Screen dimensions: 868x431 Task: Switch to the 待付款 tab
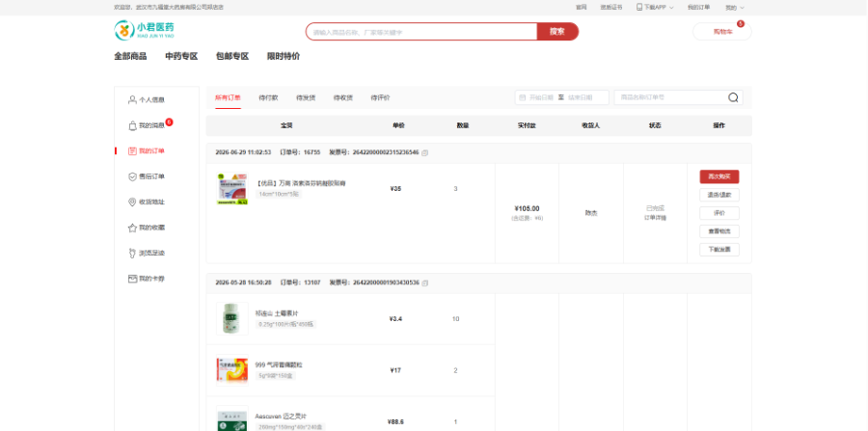268,98
